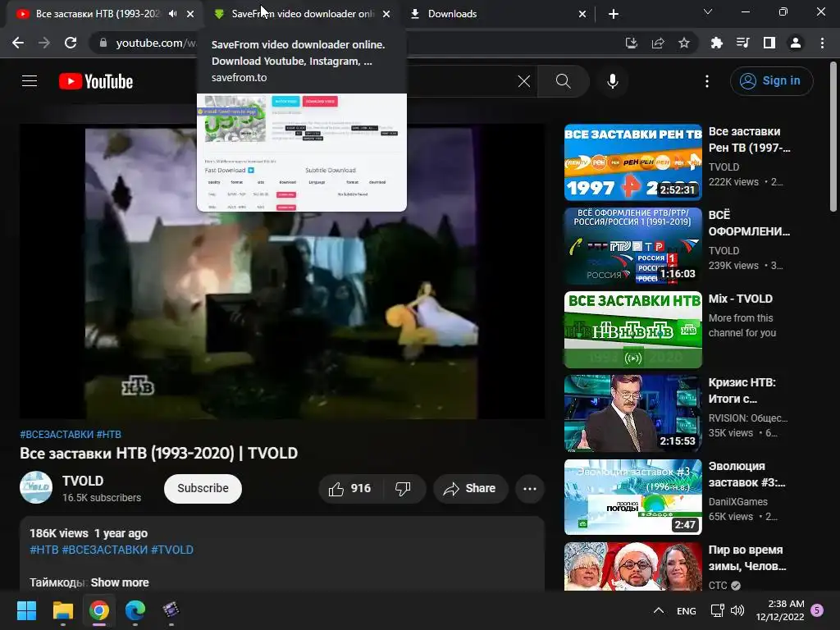Viewport: 840px width, 630px height.
Task: Expand the tab search chevron
Action: pos(708,11)
